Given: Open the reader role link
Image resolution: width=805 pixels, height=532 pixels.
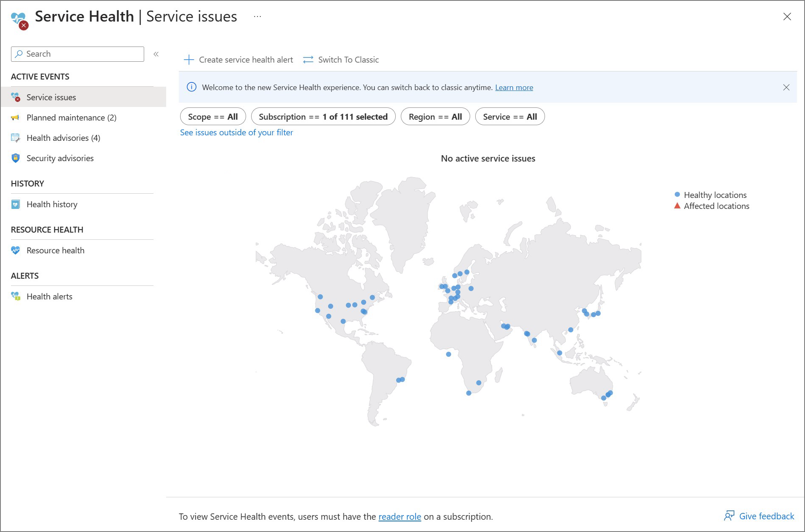Looking at the screenshot, I should [x=400, y=516].
